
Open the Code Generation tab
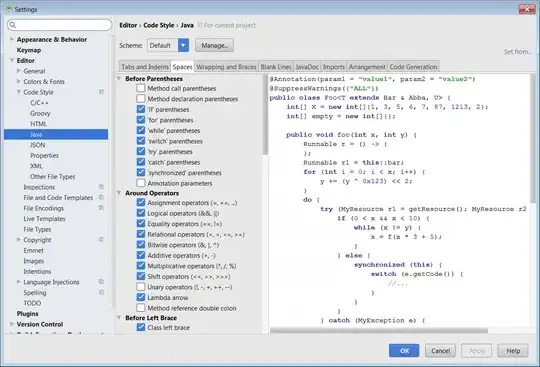[x=413, y=67]
